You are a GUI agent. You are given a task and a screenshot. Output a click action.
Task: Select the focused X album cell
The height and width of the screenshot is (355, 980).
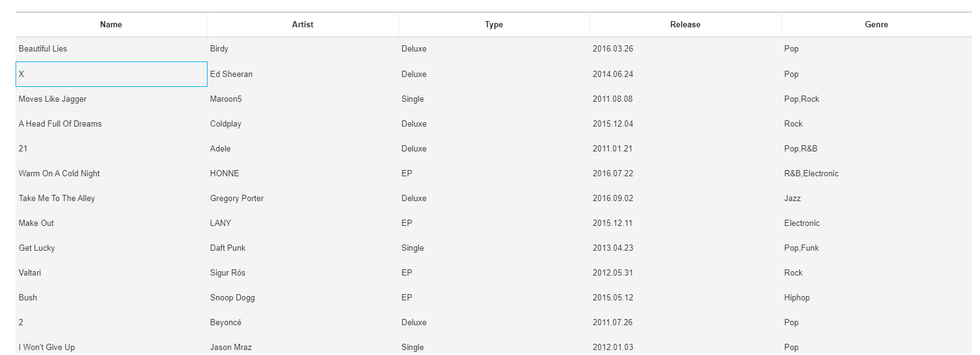tap(111, 74)
